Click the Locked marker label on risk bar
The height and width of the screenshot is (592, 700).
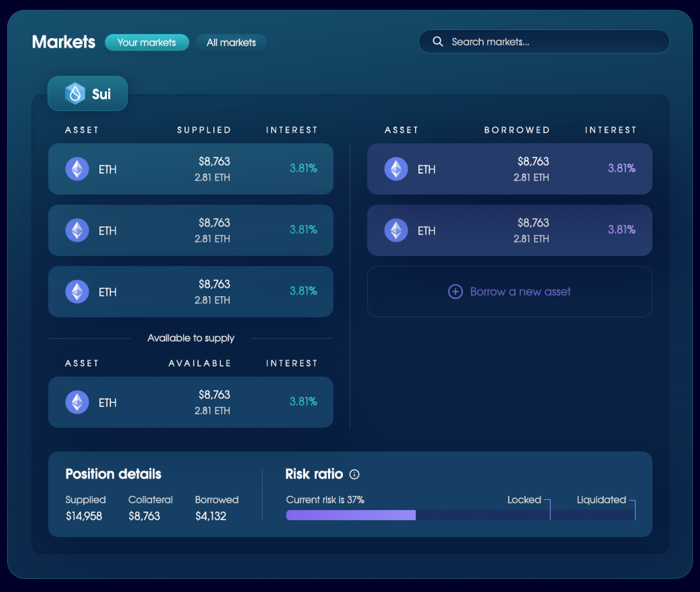coord(524,500)
